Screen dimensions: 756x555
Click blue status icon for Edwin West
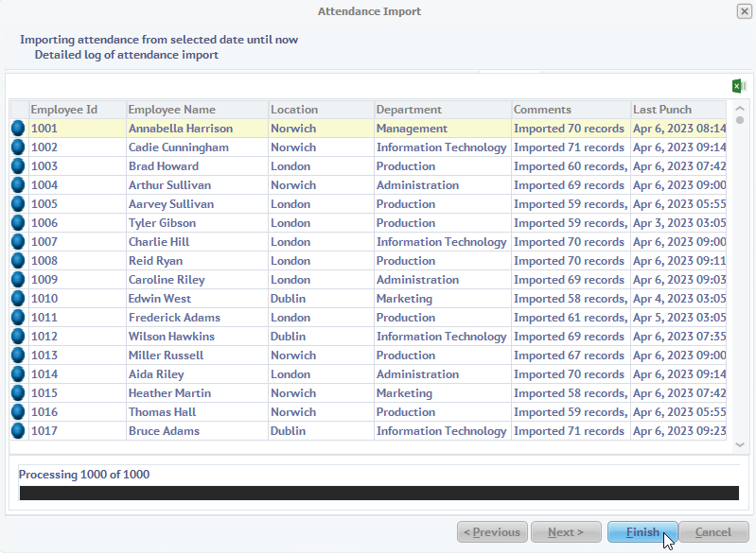(x=18, y=299)
